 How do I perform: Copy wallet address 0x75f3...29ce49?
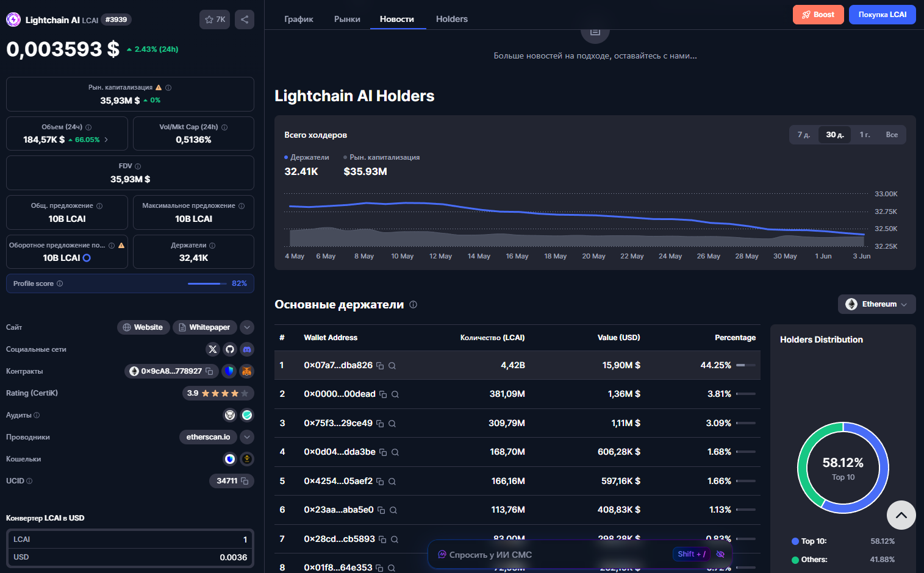pos(380,424)
